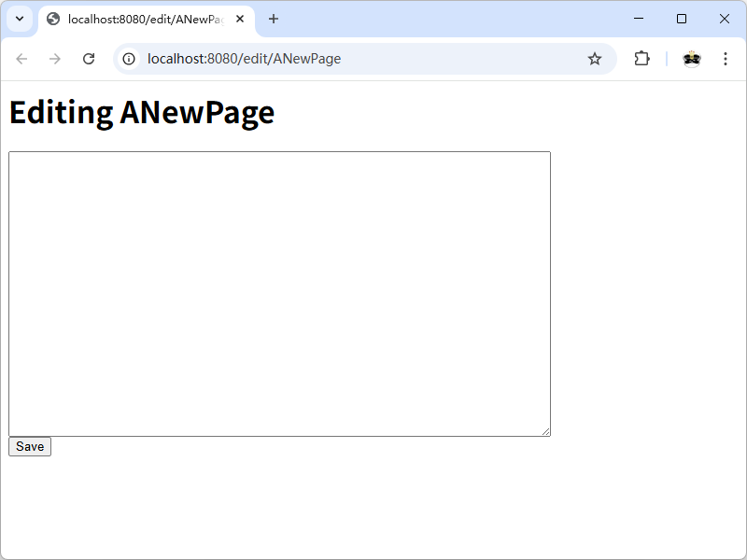Reload the current page
This screenshot has height=560, width=747.
pyautogui.click(x=89, y=59)
